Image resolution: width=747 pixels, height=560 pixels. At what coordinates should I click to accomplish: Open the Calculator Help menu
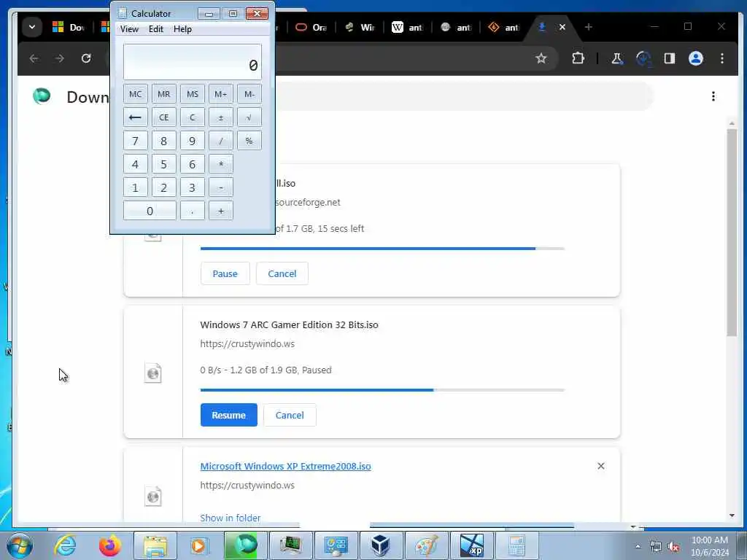182,29
